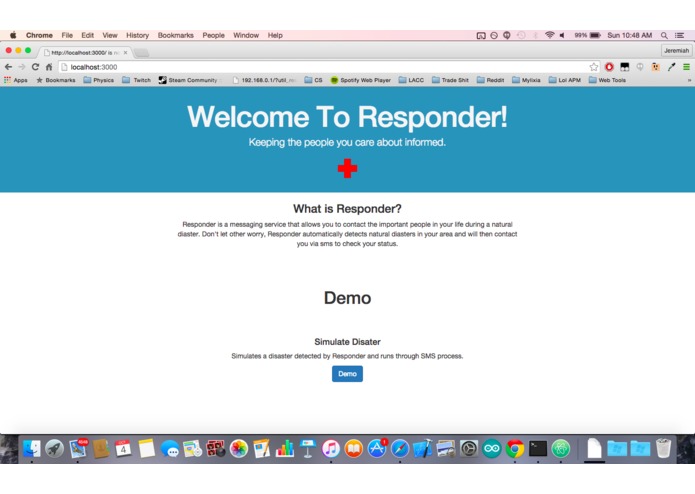Open the Jeremiah profile button

click(676, 51)
